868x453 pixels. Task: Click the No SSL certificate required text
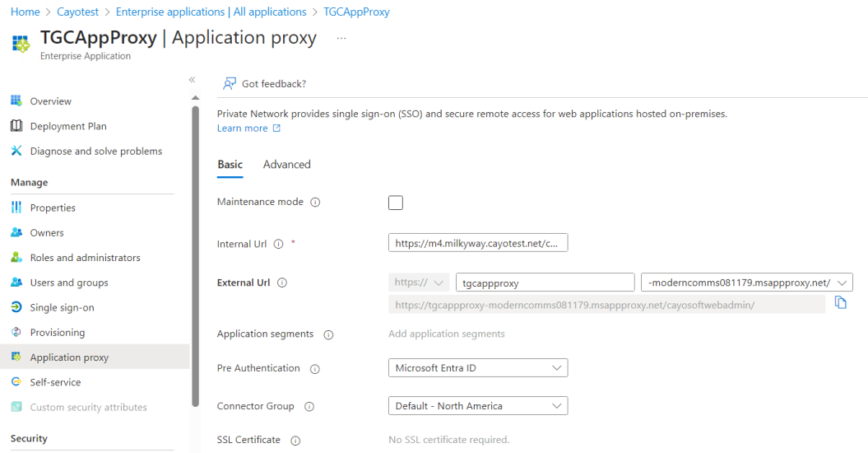[x=449, y=440]
